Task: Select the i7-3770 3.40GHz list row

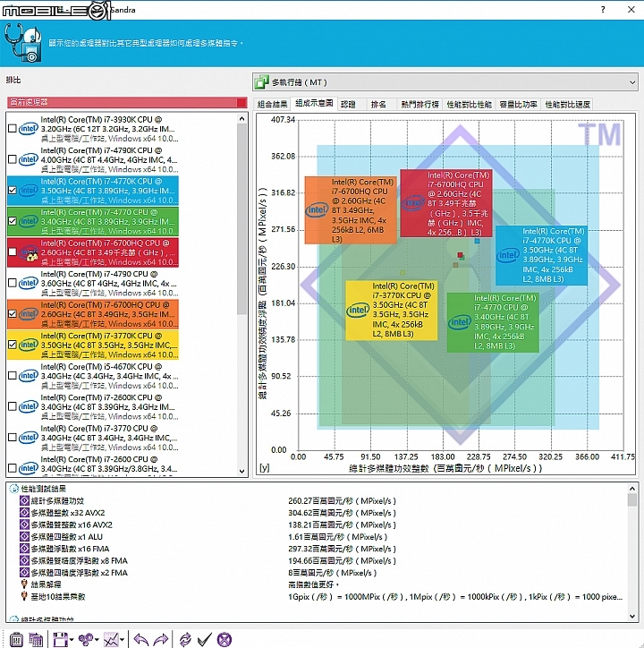Action: (93, 438)
